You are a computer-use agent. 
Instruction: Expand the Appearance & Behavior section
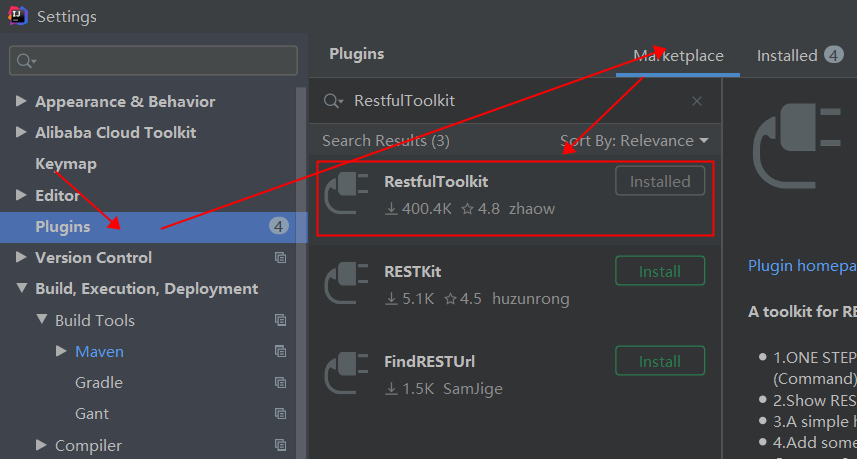coord(21,101)
